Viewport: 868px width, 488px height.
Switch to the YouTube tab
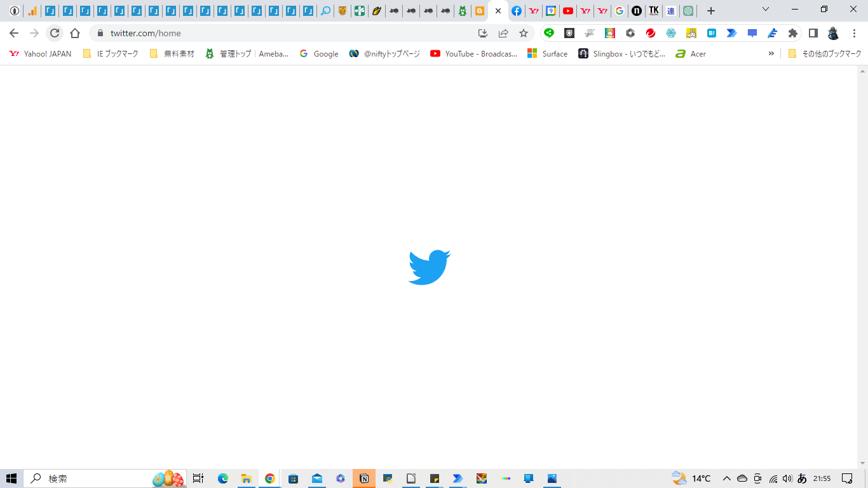click(568, 11)
